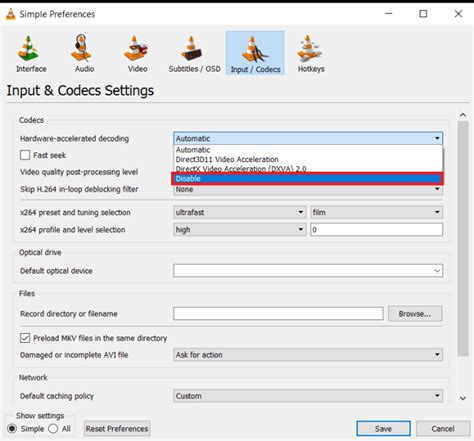Click the Reset Preferences button
474x441 pixels.
pos(117,429)
